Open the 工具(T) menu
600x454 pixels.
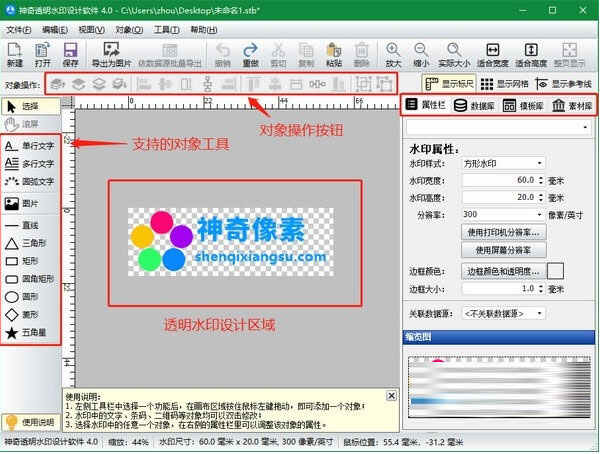(x=166, y=30)
